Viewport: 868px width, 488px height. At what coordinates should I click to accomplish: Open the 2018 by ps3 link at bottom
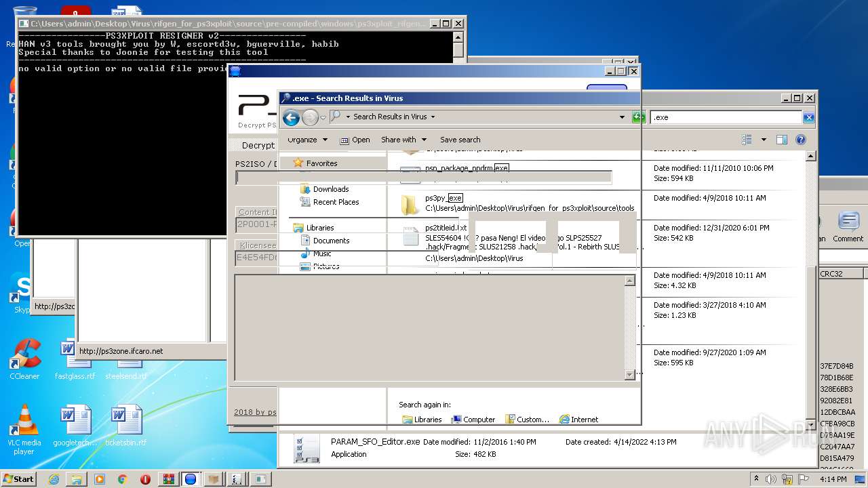coord(255,412)
